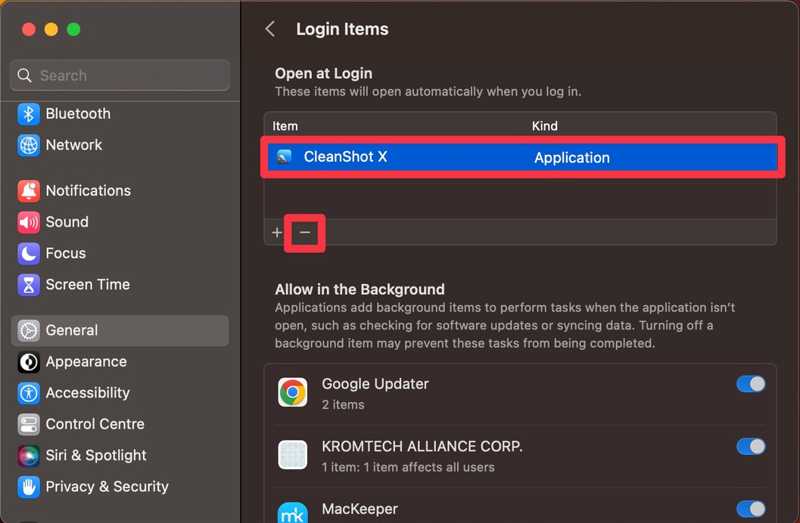Click the Sound speaker icon

tap(29, 222)
